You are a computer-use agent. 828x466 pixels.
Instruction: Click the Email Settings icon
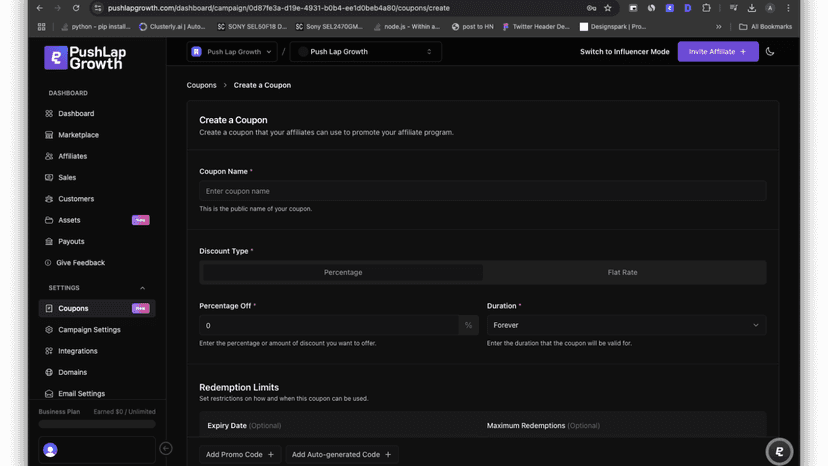(49, 394)
